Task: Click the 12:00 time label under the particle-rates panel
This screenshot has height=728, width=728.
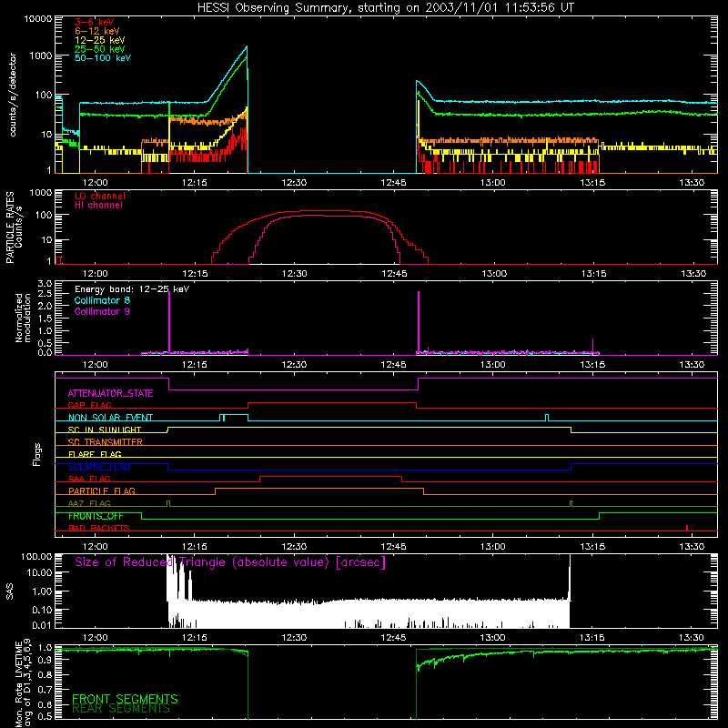Action: coord(96,274)
